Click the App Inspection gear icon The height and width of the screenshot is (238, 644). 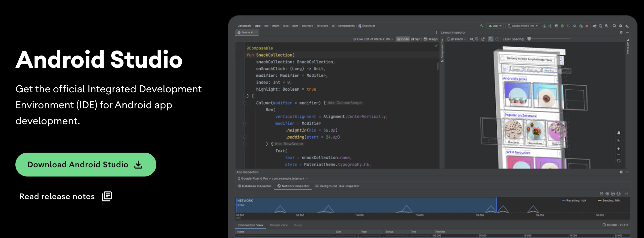(x=621, y=172)
